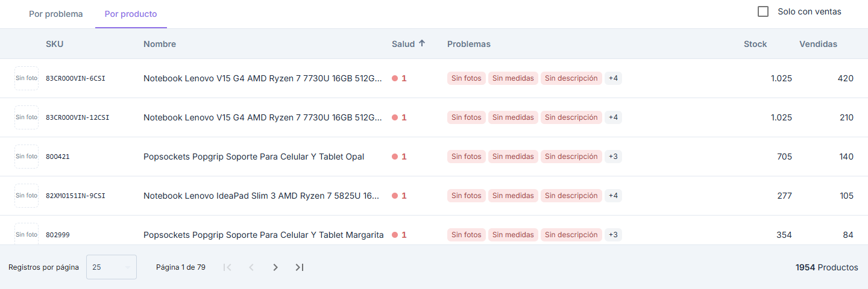Click SKU text 83CR000VIN-12CSI

[x=78, y=117]
